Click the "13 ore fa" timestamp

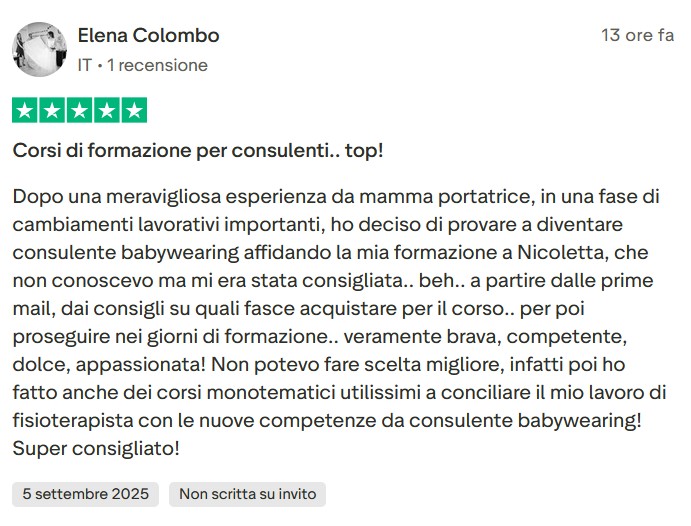pyautogui.click(x=637, y=36)
